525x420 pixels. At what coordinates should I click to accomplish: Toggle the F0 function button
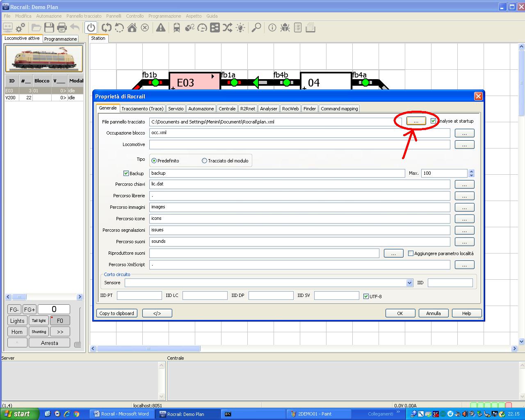[60, 321]
